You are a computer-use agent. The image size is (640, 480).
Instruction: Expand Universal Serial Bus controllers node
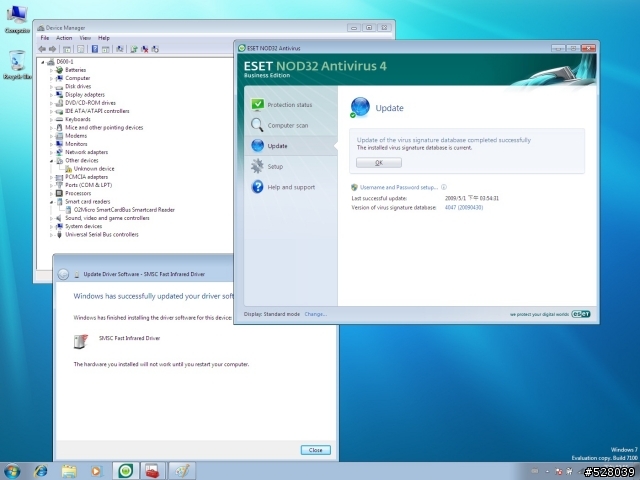coord(51,235)
